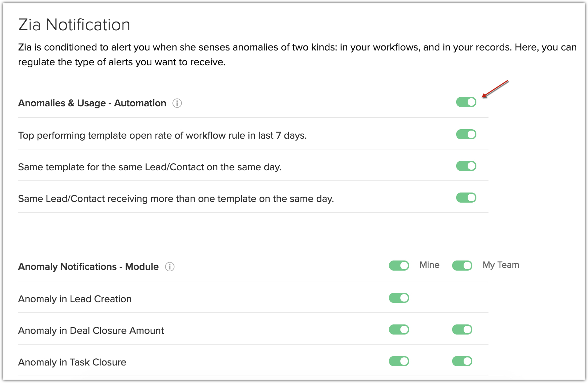Toggle the My Team master switch
Viewport: 588px width, 383px height.
[462, 266]
